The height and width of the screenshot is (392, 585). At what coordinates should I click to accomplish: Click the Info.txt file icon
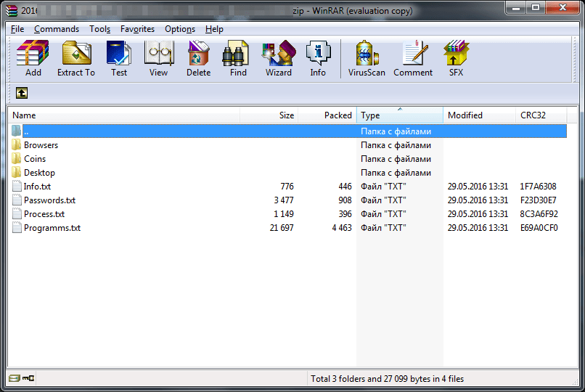tap(17, 186)
